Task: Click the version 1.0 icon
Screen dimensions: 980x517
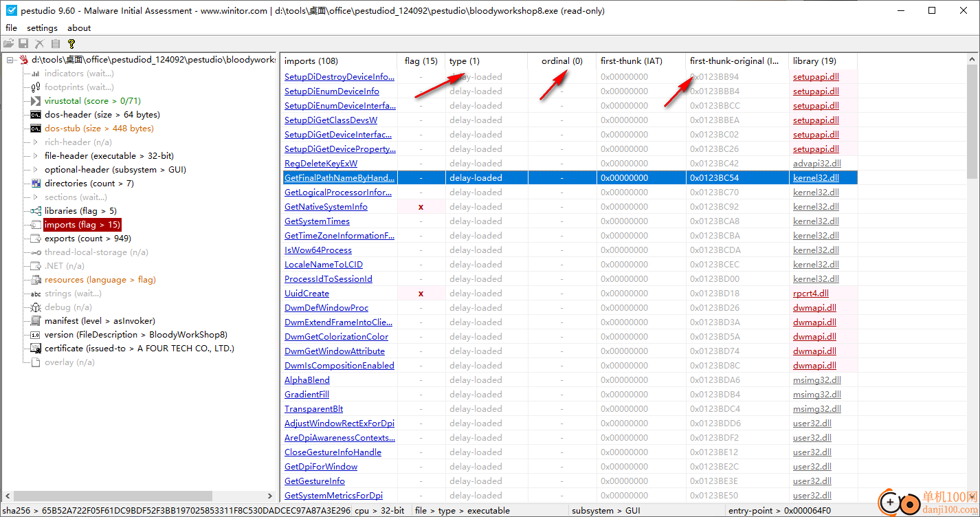Action: click(36, 335)
